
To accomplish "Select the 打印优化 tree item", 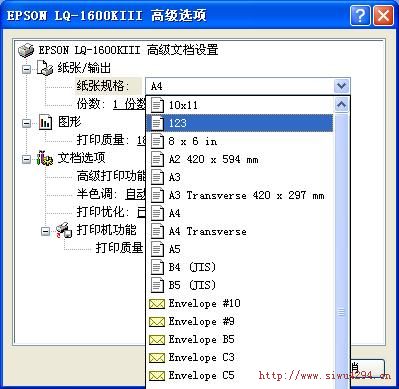I will pos(111,212).
